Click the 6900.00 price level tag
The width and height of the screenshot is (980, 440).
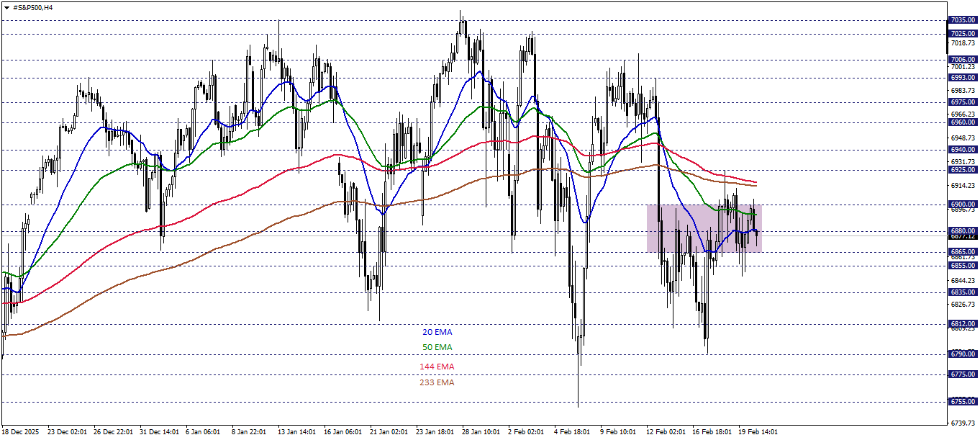pyautogui.click(x=962, y=205)
